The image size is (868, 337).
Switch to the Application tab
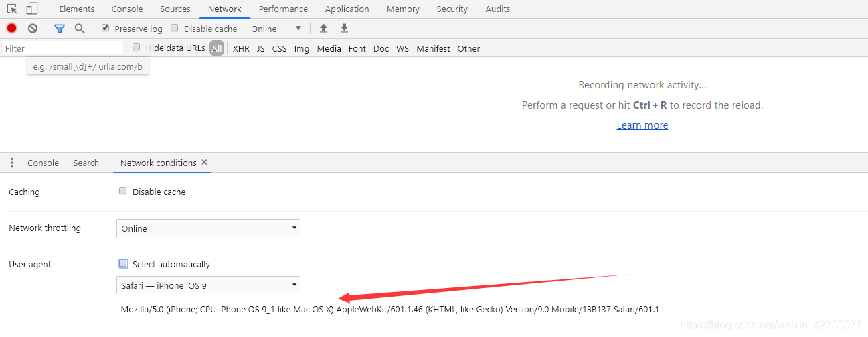click(x=347, y=9)
